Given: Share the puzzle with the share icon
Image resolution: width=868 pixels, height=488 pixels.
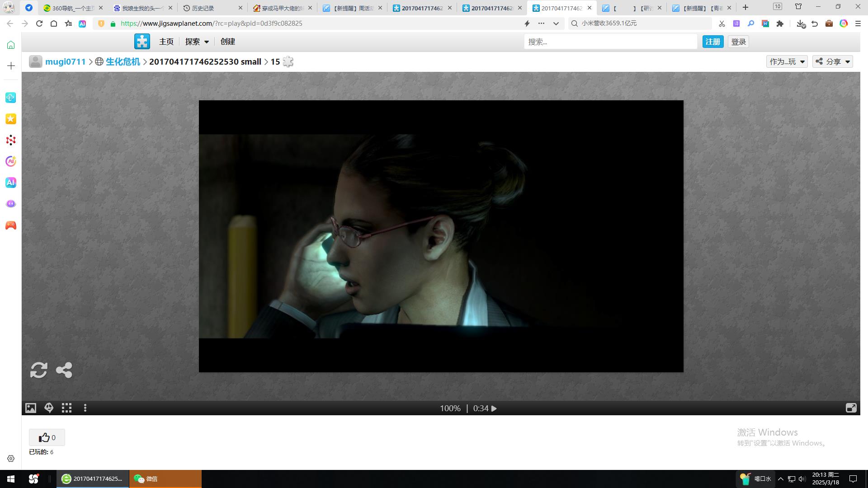Looking at the screenshot, I should pyautogui.click(x=64, y=370).
